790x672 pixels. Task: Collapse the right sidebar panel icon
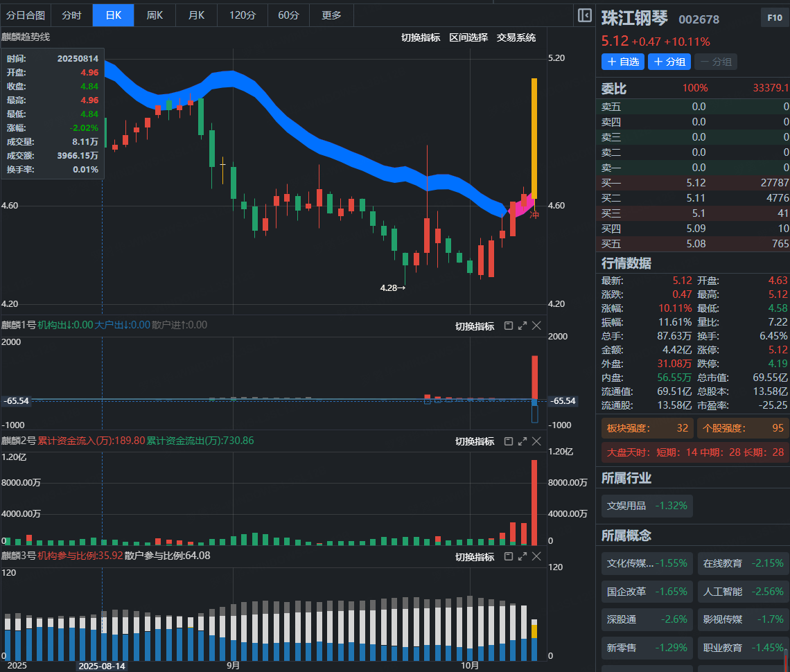(584, 15)
